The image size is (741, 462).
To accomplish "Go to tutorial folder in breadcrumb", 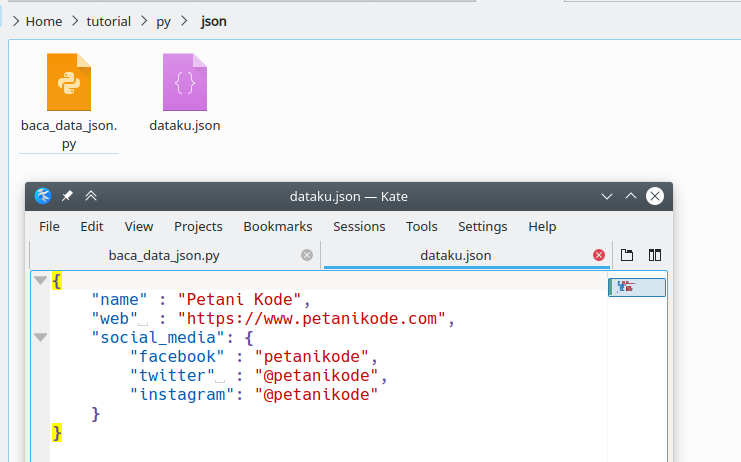I will click(108, 21).
